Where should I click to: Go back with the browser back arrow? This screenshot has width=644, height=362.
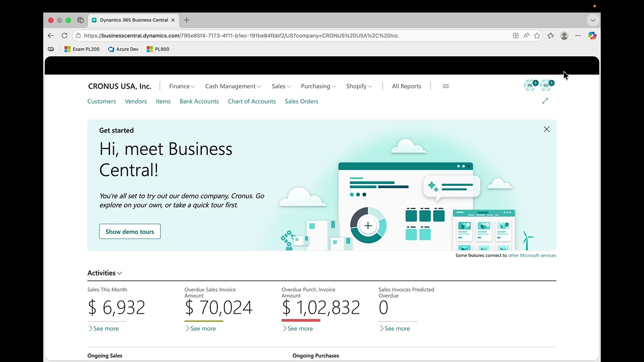point(51,36)
